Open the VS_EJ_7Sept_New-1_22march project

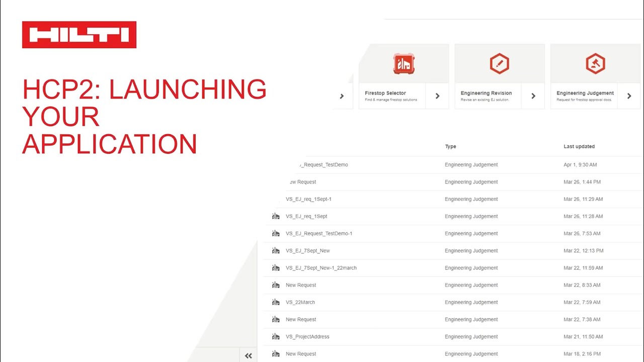pyautogui.click(x=321, y=268)
